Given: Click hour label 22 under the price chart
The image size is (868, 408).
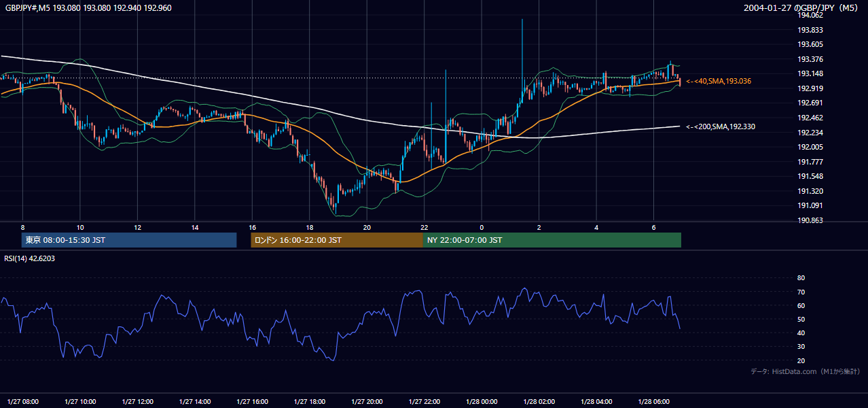Looking at the screenshot, I should tap(424, 227).
